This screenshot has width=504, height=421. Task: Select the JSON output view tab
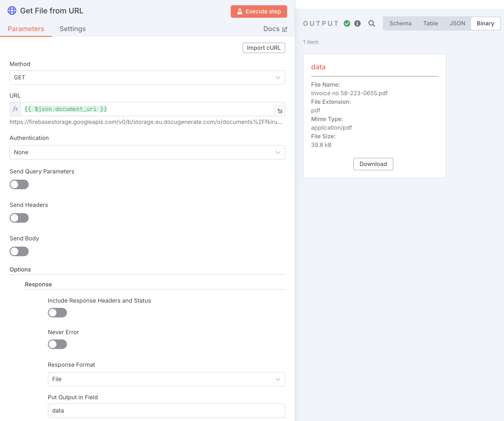457,23
